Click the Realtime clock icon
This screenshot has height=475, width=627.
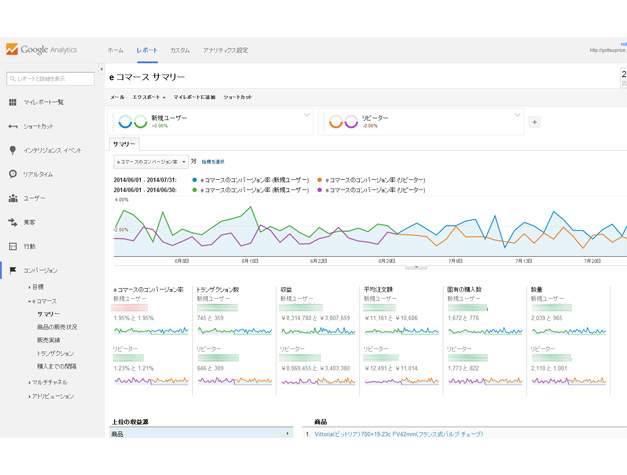(13, 174)
